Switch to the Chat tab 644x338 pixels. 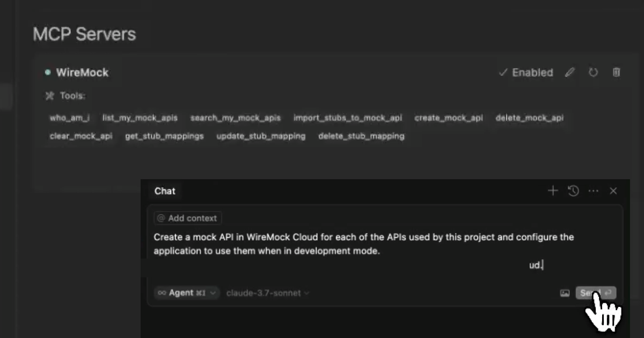click(165, 191)
